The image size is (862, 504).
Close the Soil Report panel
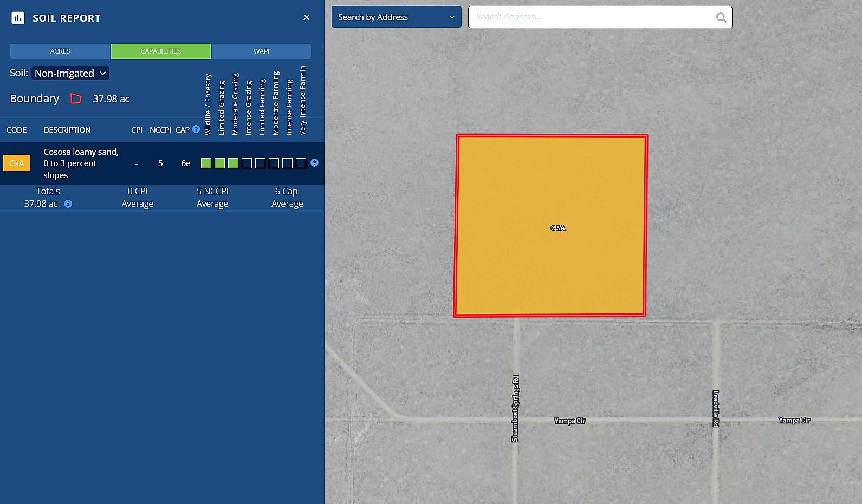click(307, 17)
